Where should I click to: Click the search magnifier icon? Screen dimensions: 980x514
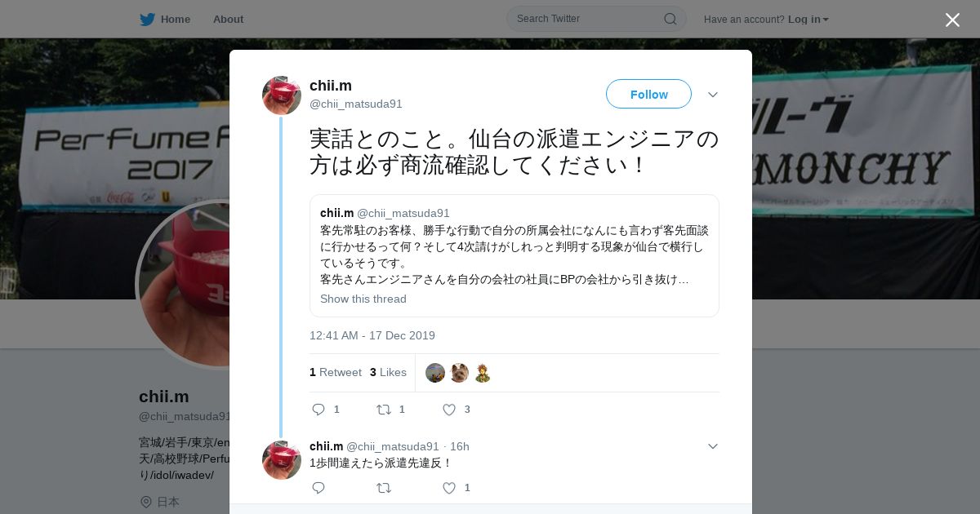click(x=670, y=19)
